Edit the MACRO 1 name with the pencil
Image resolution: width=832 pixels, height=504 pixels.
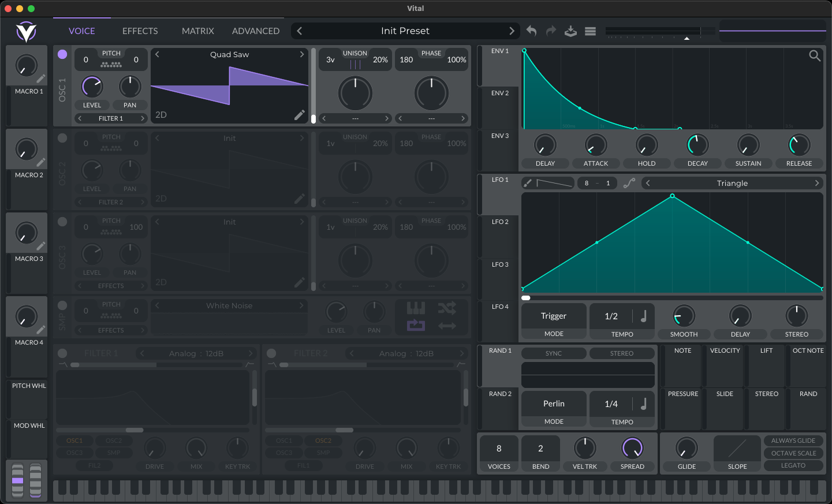tap(41, 79)
